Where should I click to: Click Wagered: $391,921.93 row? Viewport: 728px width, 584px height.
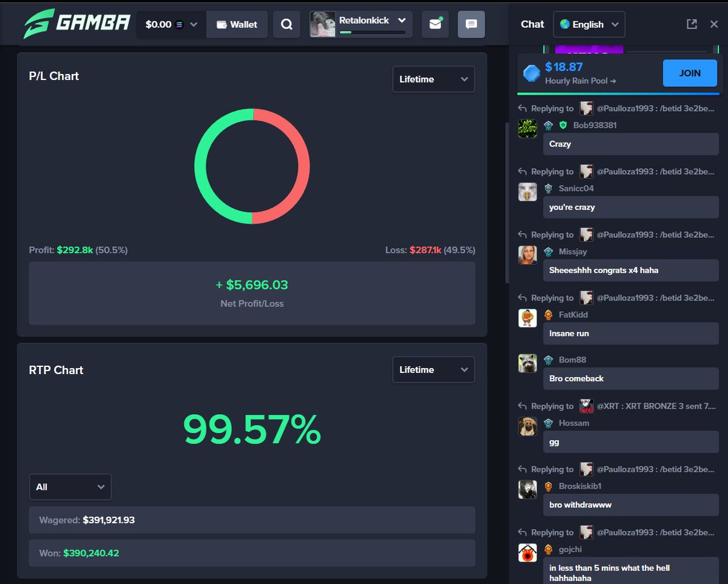252,520
